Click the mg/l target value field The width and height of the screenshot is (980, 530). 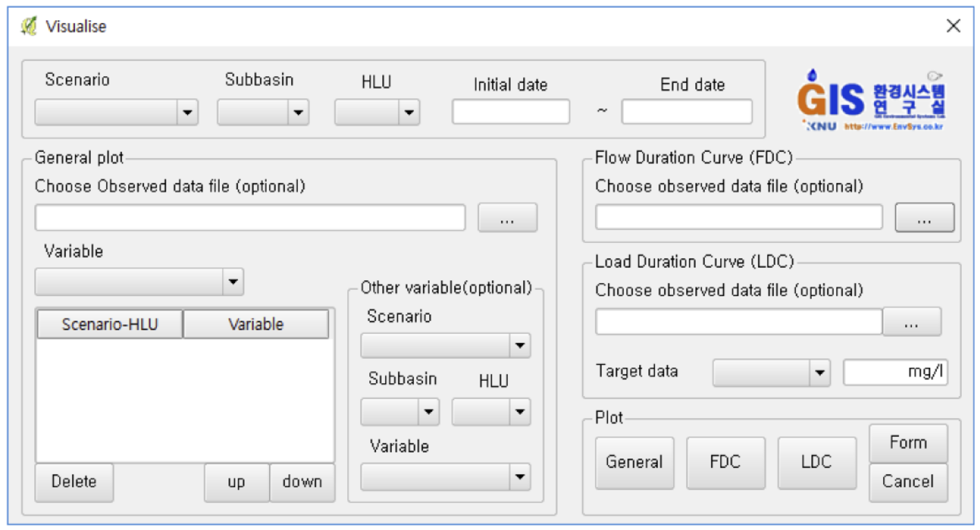895,372
